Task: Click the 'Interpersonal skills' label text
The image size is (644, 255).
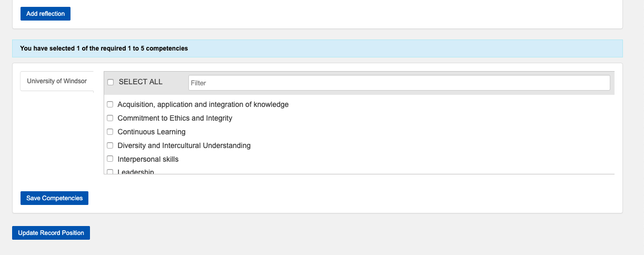Action: [148, 159]
